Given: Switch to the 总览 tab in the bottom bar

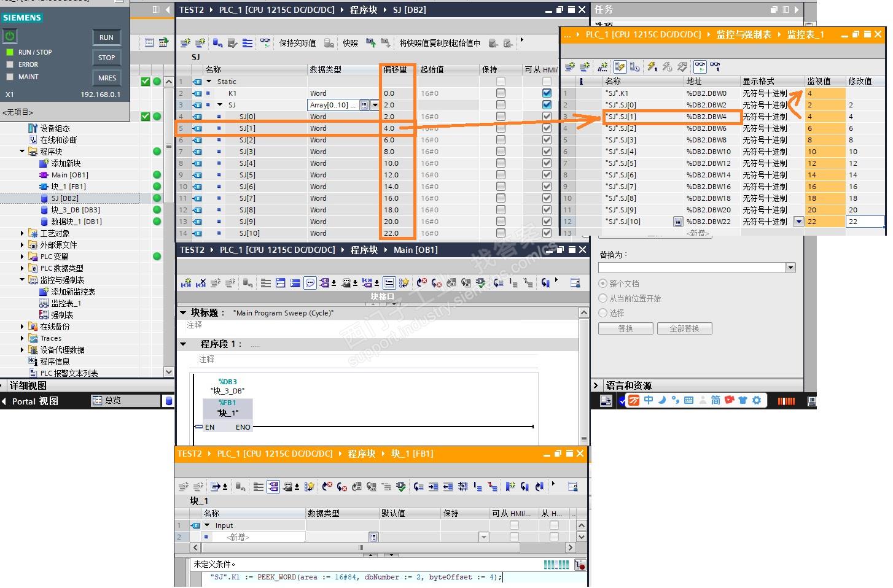Looking at the screenshot, I should click(x=125, y=401).
